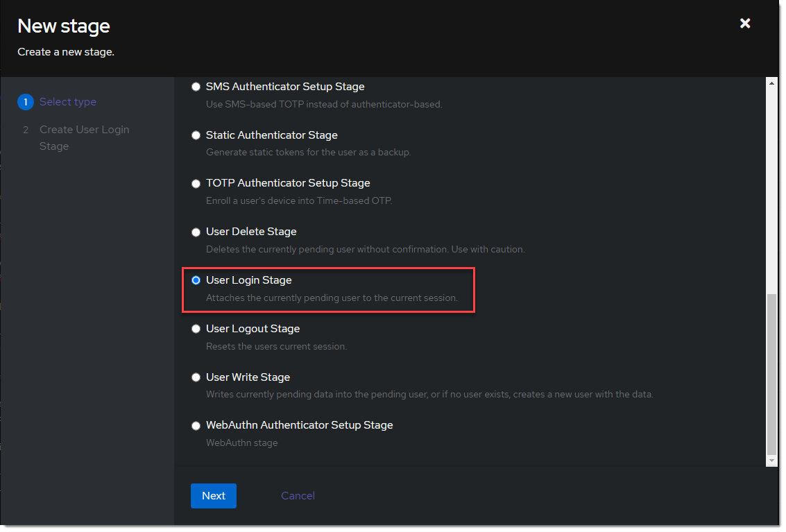Select SMS Authenticator Setup Stage radio button
Screen dimensions: 786x532
[196, 87]
